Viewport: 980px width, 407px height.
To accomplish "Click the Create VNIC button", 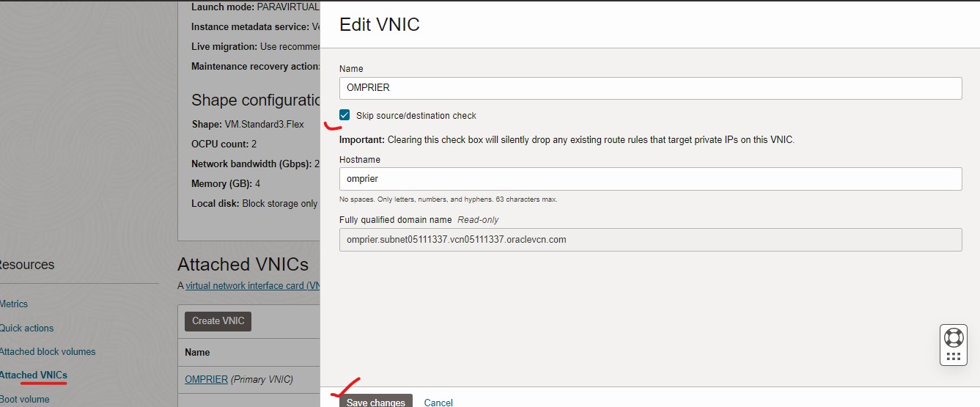I will [218, 320].
